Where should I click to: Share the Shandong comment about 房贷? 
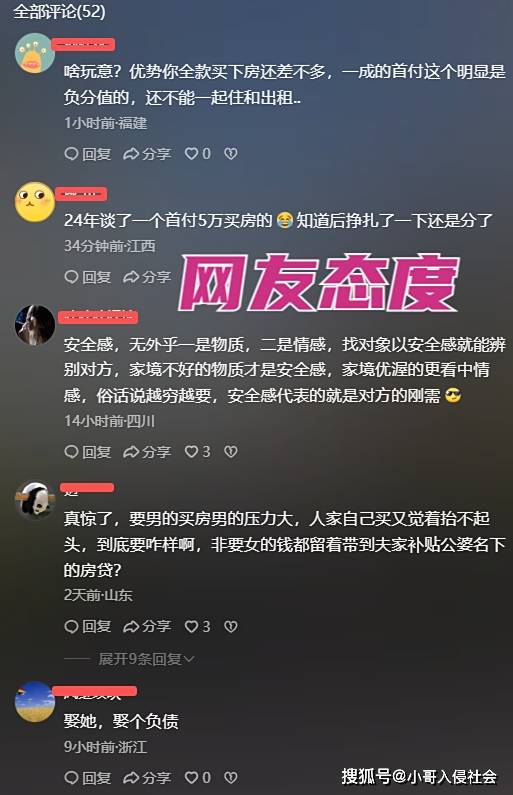[x=147, y=627]
